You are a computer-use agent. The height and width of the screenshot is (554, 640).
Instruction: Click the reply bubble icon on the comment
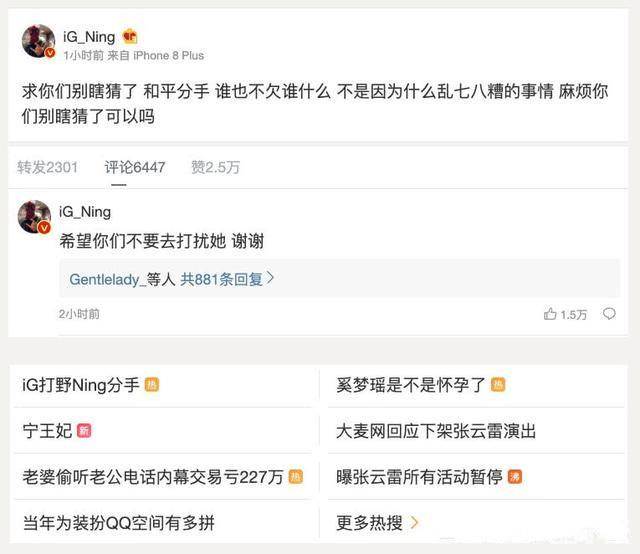coord(609,314)
